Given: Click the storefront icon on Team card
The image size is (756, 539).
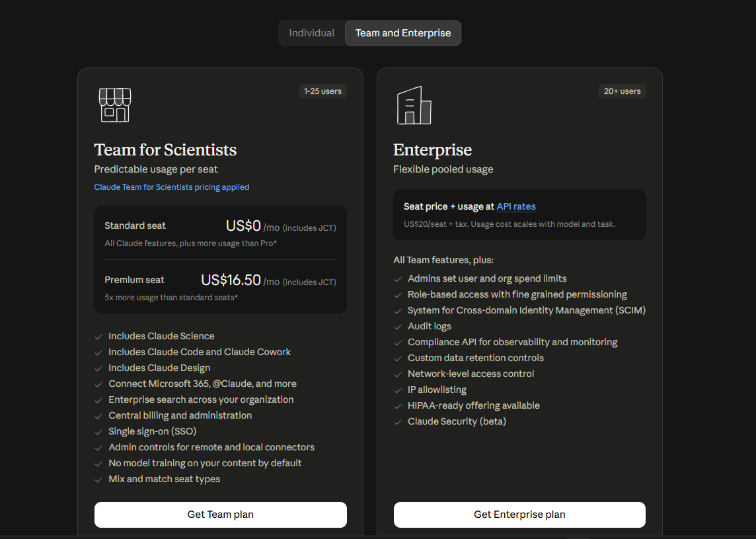Looking at the screenshot, I should coord(115,104).
